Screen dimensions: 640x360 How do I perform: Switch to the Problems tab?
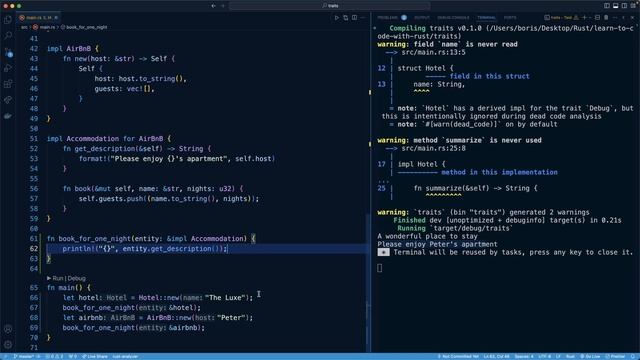(x=392, y=18)
